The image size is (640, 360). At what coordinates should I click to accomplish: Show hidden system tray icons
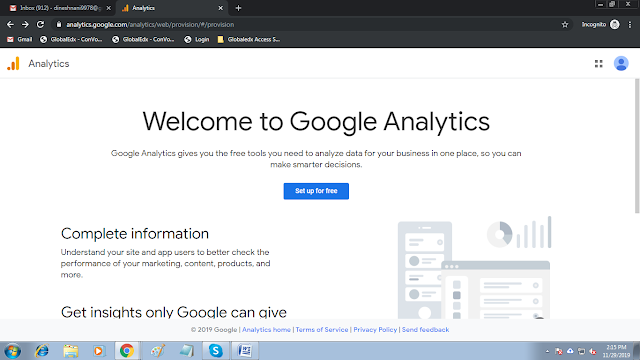pos(547,351)
